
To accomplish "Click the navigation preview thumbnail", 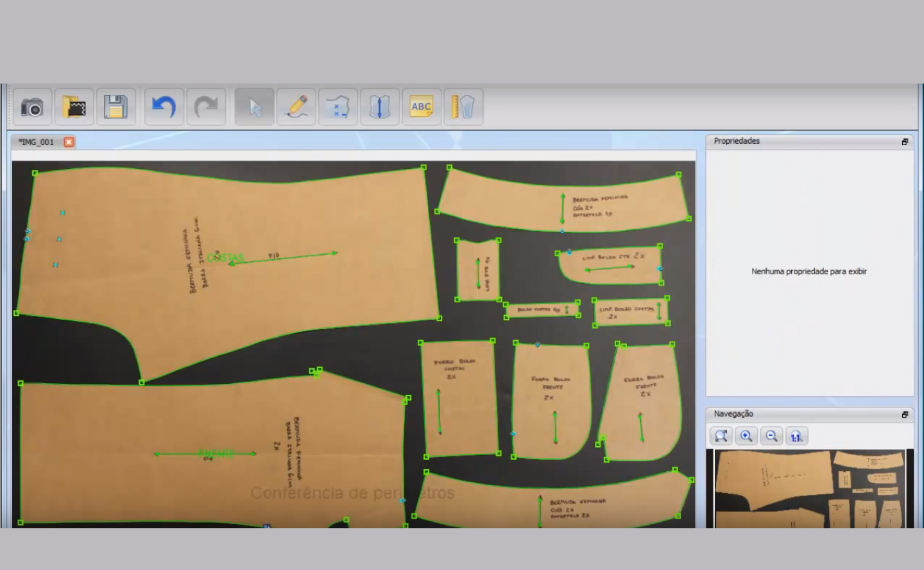I will point(810,488).
